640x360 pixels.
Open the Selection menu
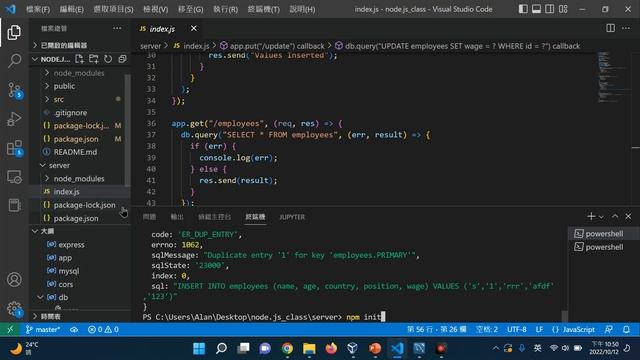click(x=113, y=9)
